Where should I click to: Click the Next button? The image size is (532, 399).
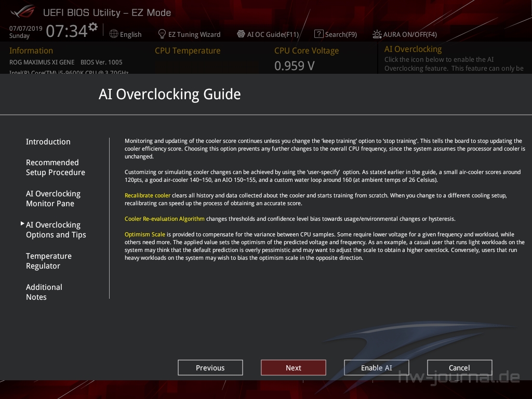click(294, 368)
